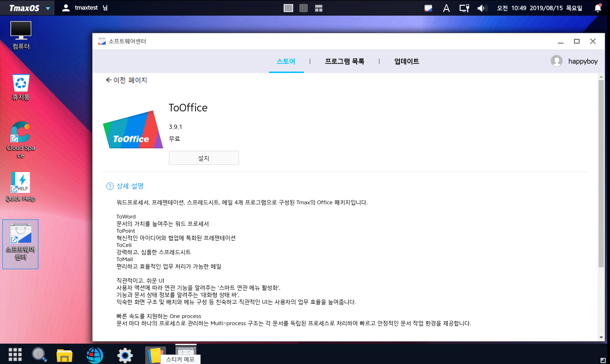610x364 pixels.
Task: Click the happyboy account name
Action: (583, 62)
